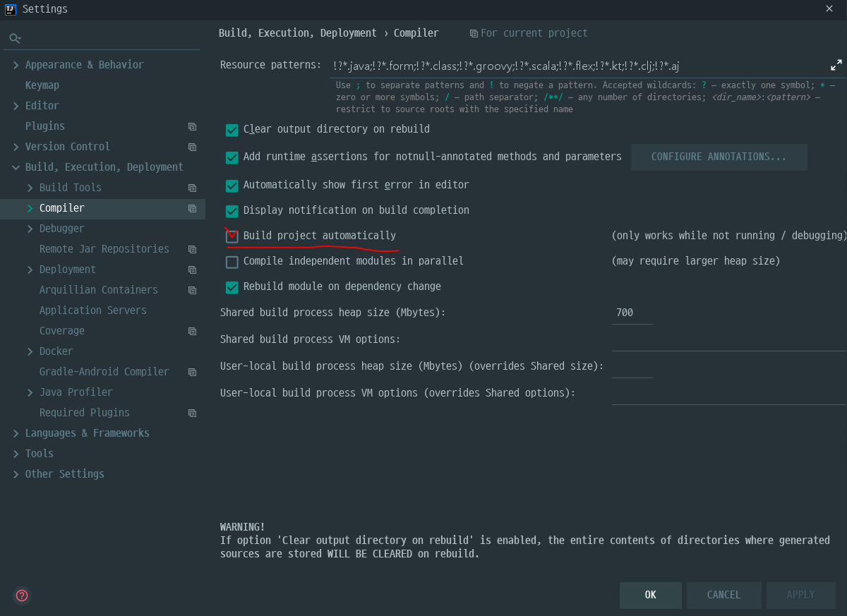The image size is (847, 616).
Task: Click the Configure Annotations button
Action: (719, 157)
